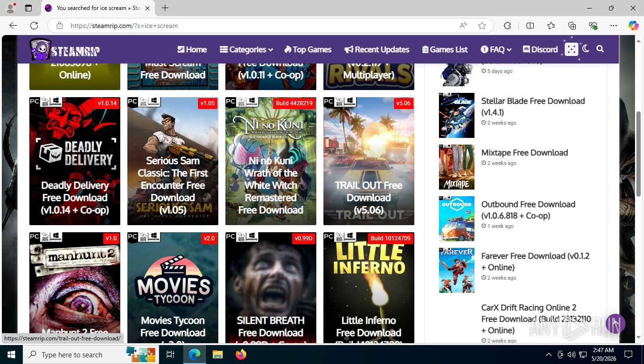Open Edge profile avatar icon
The height and width of the screenshot is (364, 644).
pyautogui.click(x=10, y=8)
